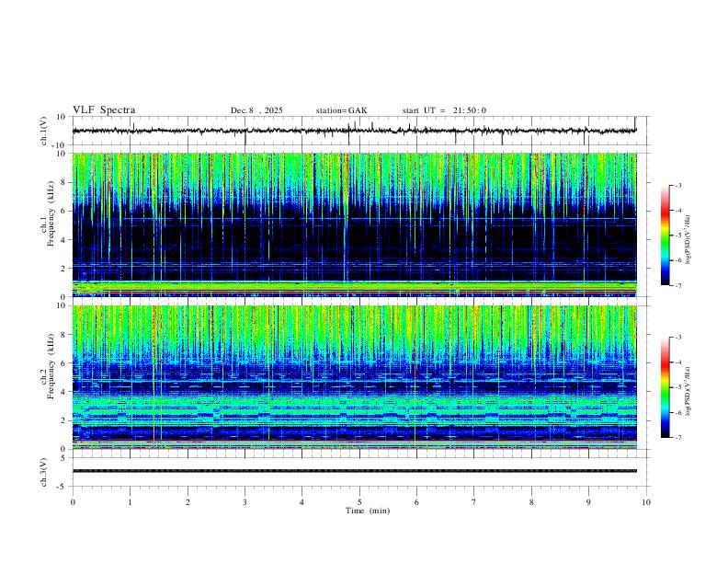Image resolution: width=728 pixels, height=563 pixels.
Task: Click the "-7" tick on ch.2 colorbar
Action: (678, 438)
